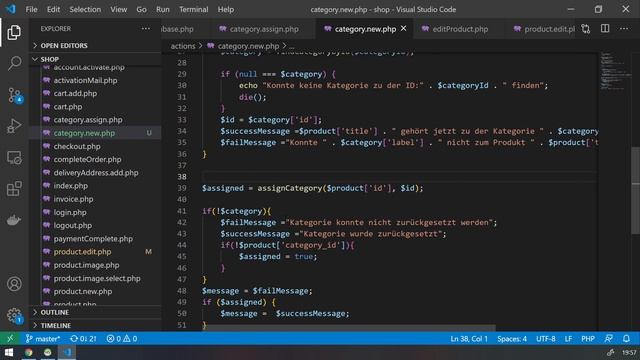Image resolution: width=640 pixels, height=360 pixels.
Task: Open paymentComplete.php in explorer
Action: (93, 239)
